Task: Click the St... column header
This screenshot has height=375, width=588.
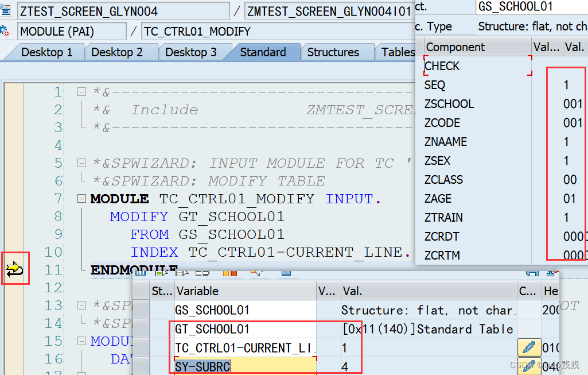Action: 162,291
